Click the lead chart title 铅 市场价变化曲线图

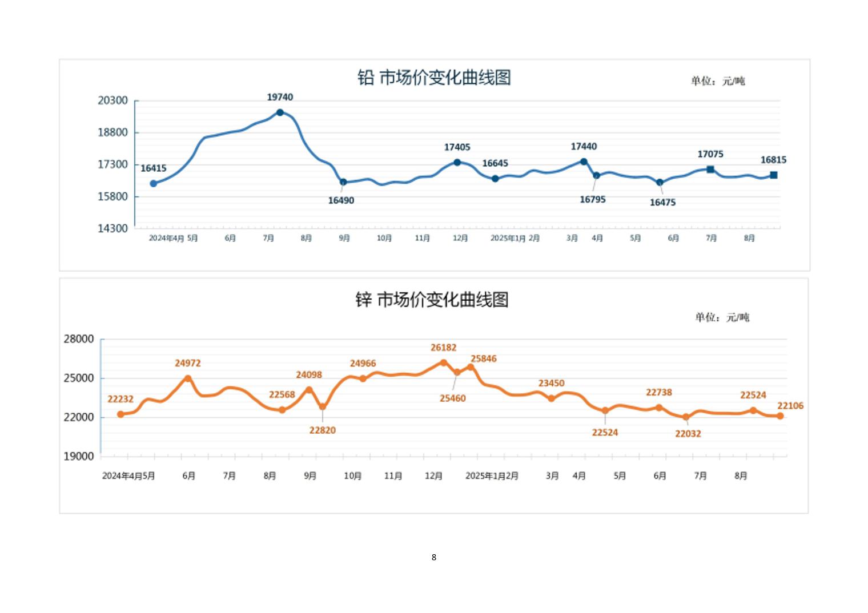coord(434,78)
